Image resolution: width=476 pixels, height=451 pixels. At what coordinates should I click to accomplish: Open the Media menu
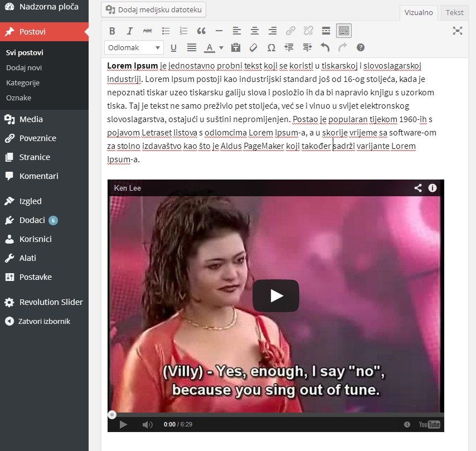click(45, 119)
